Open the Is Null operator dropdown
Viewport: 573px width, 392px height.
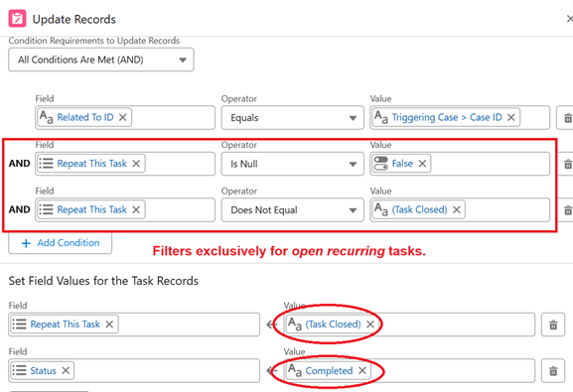click(x=292, y=164)
